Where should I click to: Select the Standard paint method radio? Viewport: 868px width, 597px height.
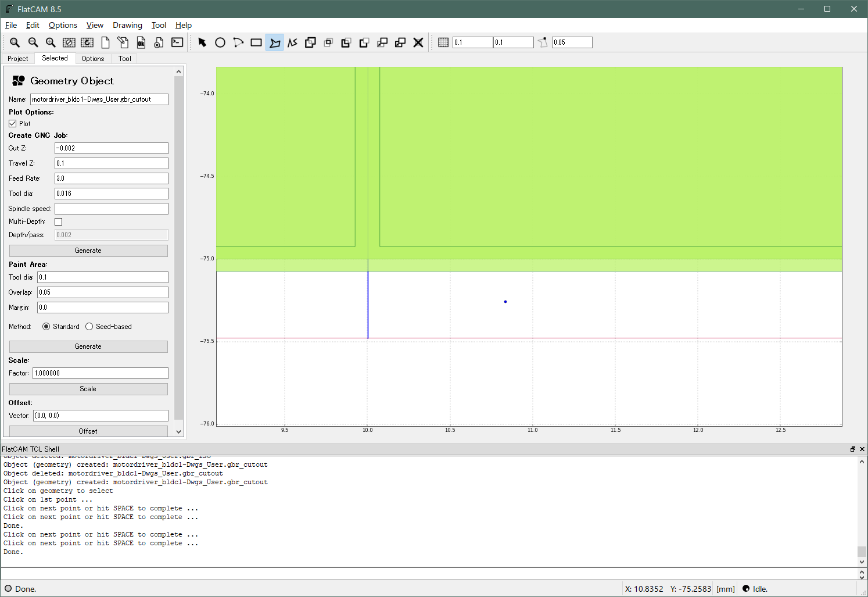click(x=46, y=327)
